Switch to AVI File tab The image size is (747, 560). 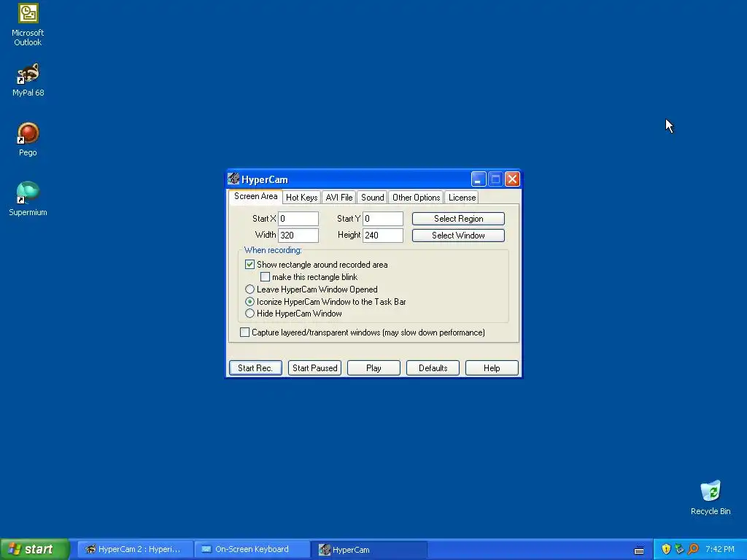(339, 197)
